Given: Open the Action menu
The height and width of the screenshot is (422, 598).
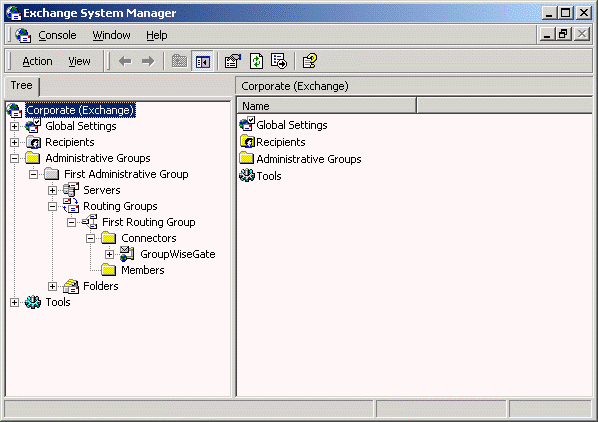Looking at the screenshot, I should click(x=37, y=61).
